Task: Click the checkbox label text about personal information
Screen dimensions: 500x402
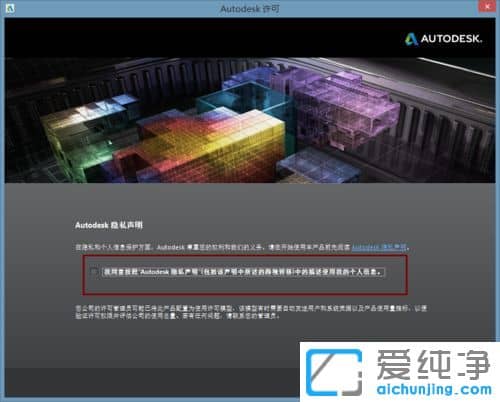Action: click(244, 272)
